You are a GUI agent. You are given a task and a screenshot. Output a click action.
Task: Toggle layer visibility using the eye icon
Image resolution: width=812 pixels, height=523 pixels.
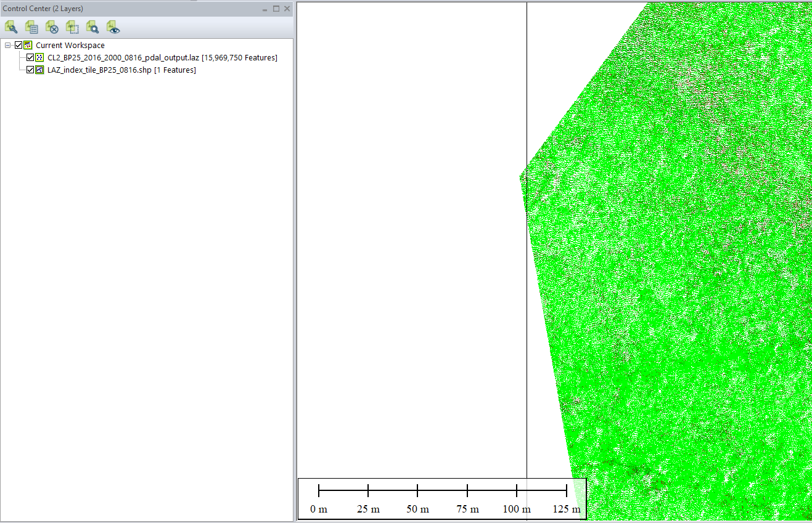(113, 27)
